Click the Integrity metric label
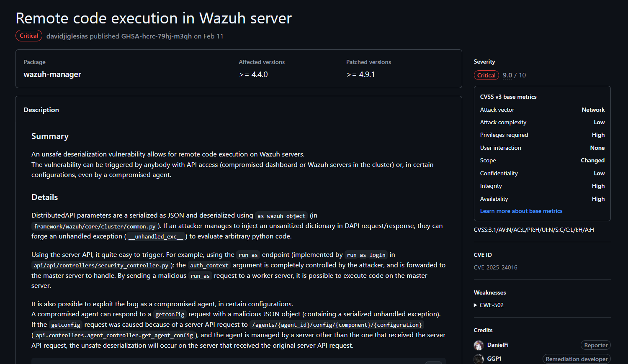This screenshot has width=628, height=364. point(491,186)
